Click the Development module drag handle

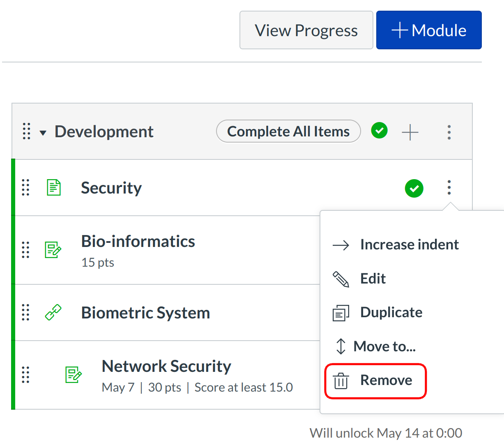pos(27,131)
